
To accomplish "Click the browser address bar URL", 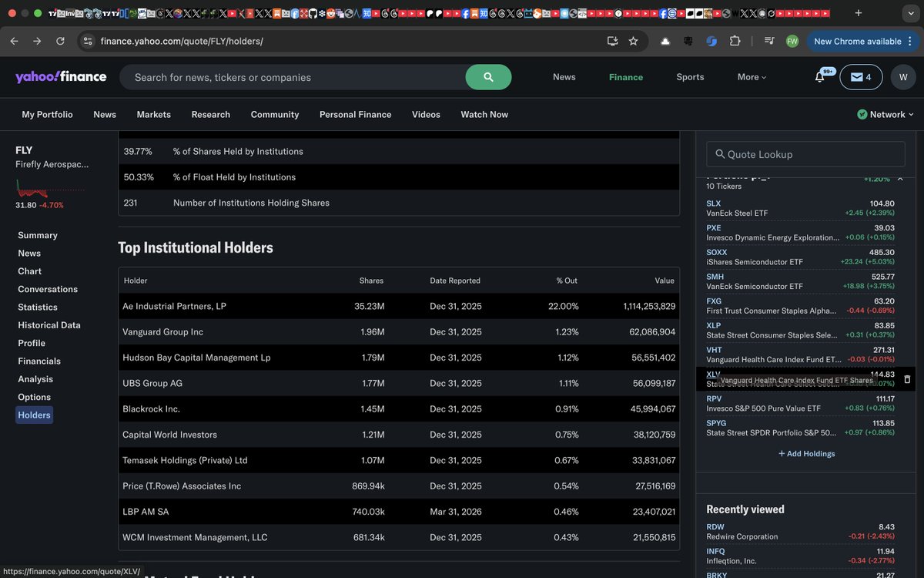I will [182, 41].
